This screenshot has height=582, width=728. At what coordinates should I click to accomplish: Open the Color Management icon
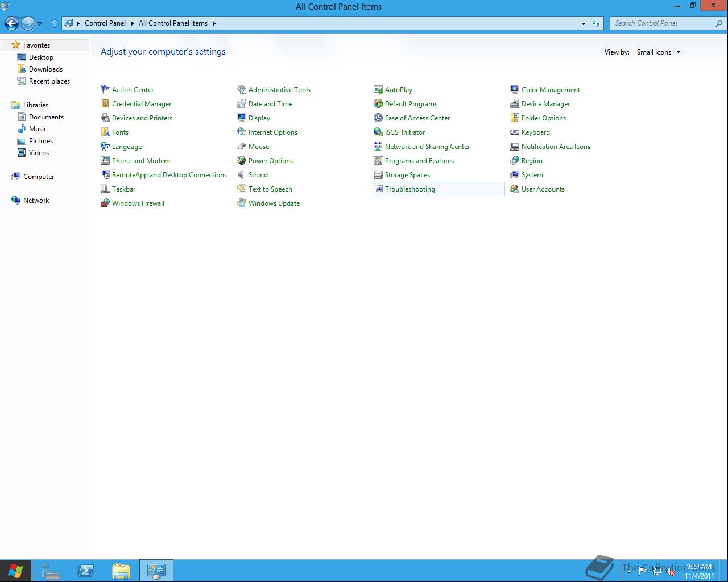click(x=515, y=89)
